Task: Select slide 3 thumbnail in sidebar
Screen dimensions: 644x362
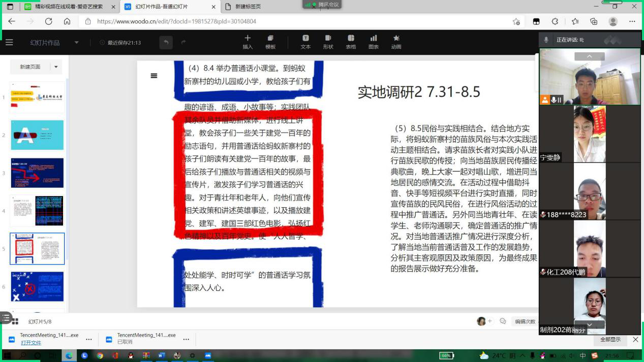Action: pyautogui.click(x=37, y=173)
